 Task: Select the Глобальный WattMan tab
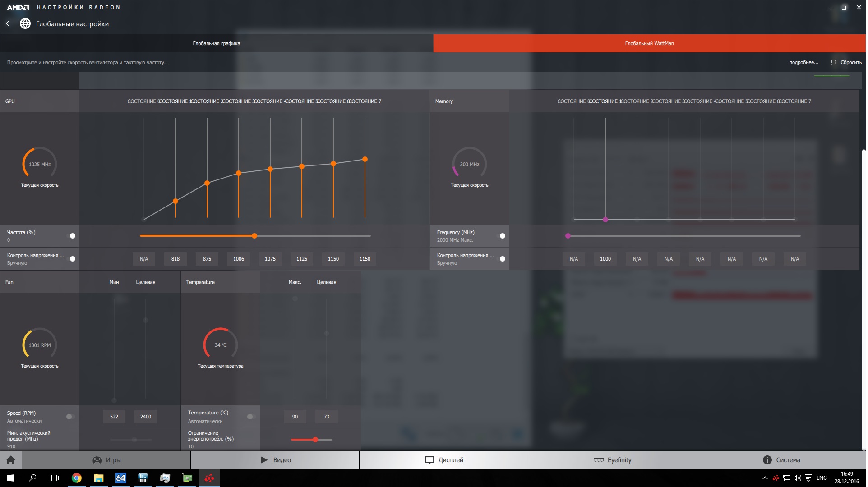click(649, 43)
